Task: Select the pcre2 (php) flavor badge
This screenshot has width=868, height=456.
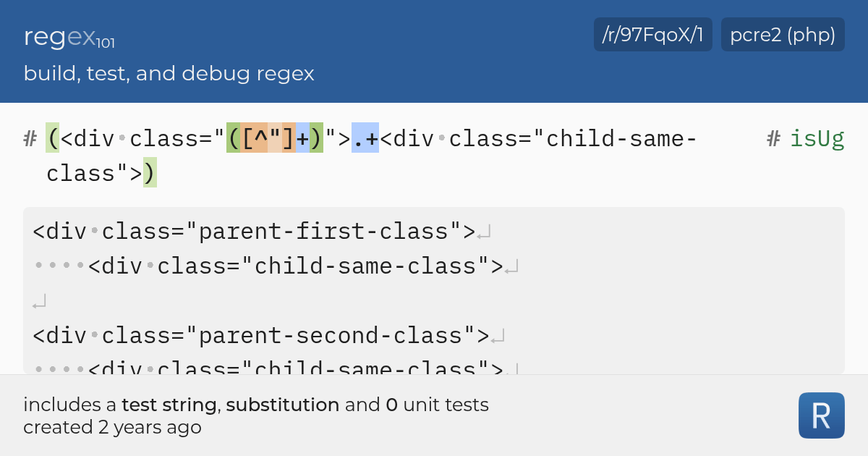Action: coord(782,34)
